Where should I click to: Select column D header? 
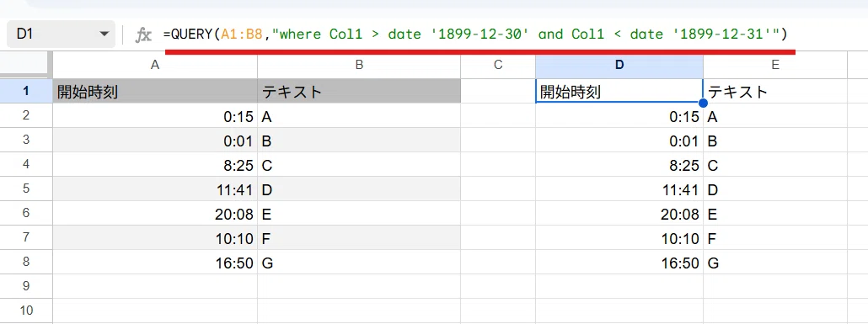(619, 66)
